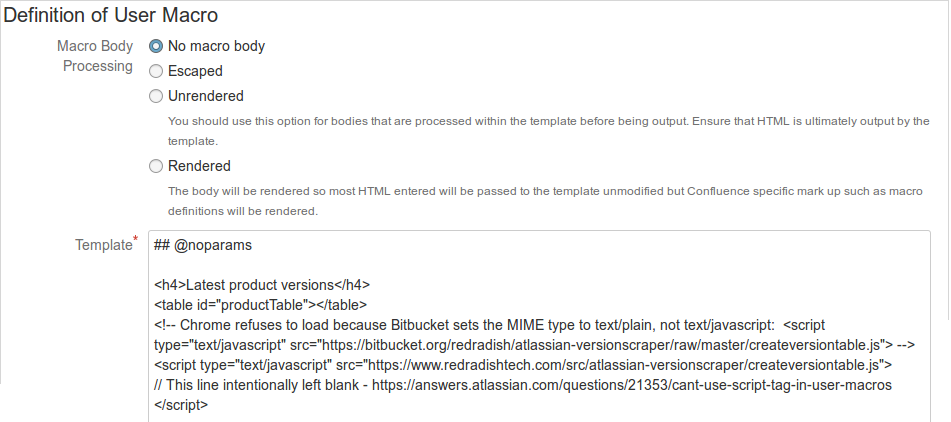Enable the Unrendered radio button
The height and width of the screenshot is (422, 951).
(155, 96)
